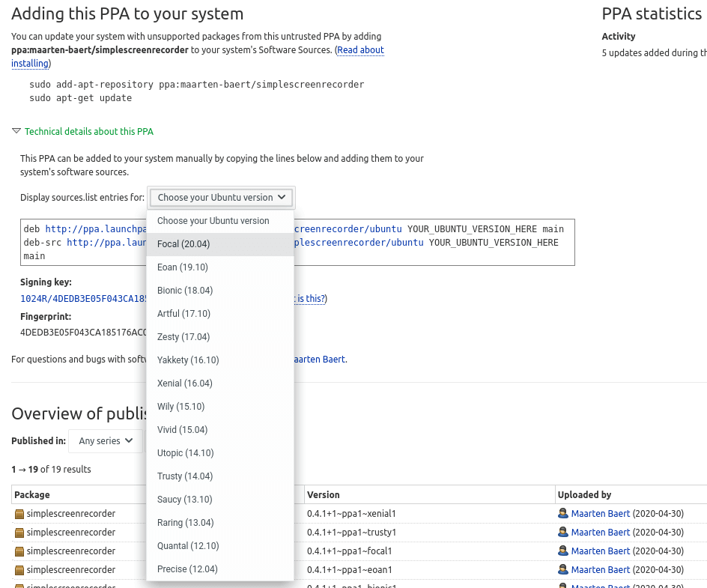Open Maarten Baert uploader link for xenial1
The height and width of the screenshot is (588, 707).
point(600,514)
